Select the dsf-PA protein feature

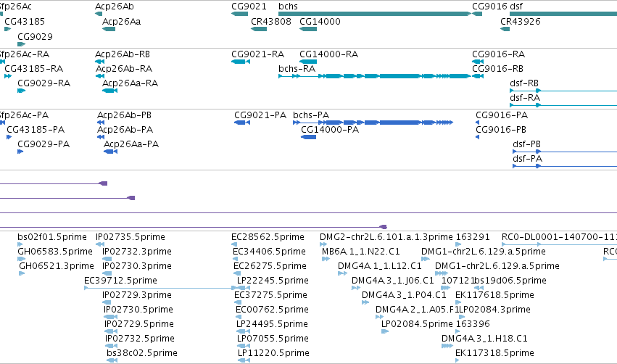tap(565, 166)
